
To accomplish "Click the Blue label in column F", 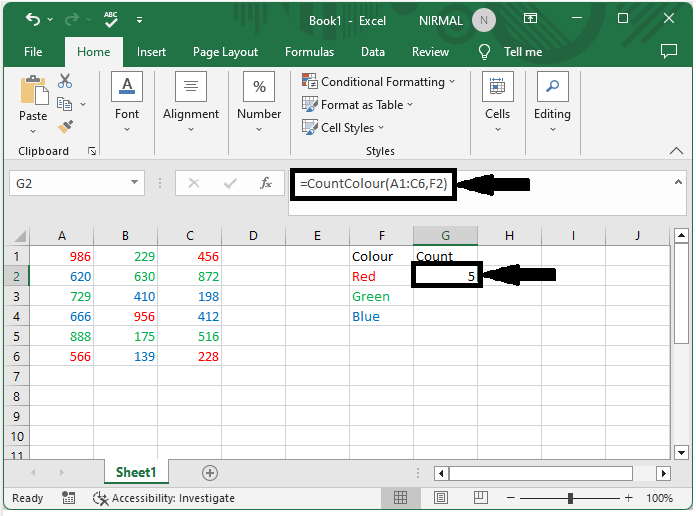I will pyautogui.click(x=366, y=317).
